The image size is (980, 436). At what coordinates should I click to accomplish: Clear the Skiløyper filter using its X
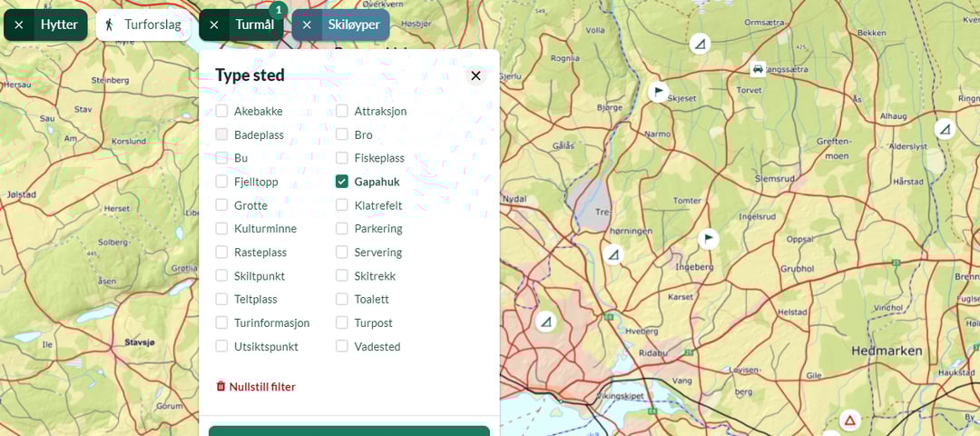(307, 25)
